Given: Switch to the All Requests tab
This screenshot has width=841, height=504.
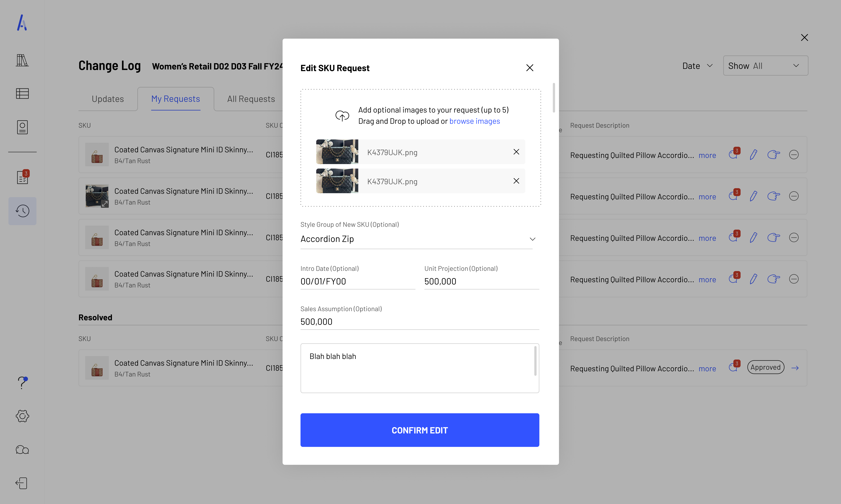Looking at the screenshot, I should pos(251,99).
